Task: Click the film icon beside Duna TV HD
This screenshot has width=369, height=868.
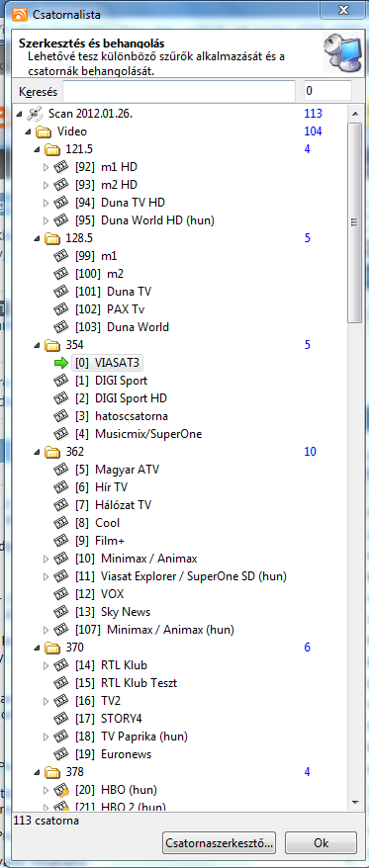Action: click(x=61, y=203)
